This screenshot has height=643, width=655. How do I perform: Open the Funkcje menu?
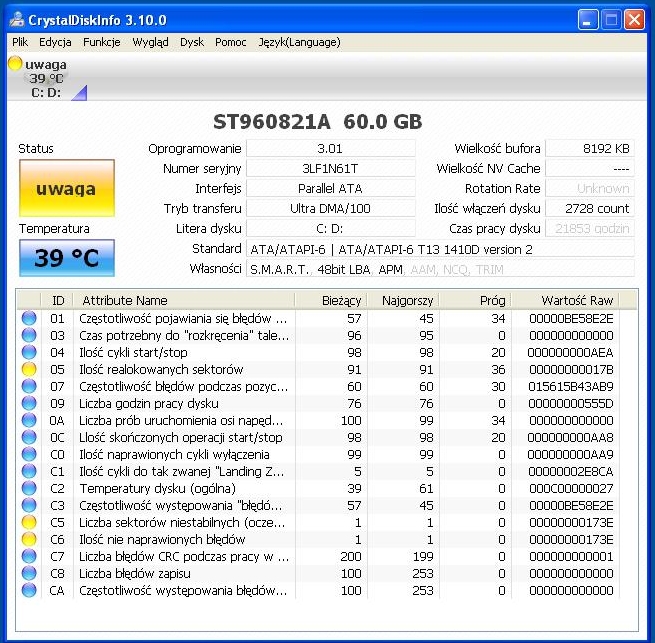(102, 42)
